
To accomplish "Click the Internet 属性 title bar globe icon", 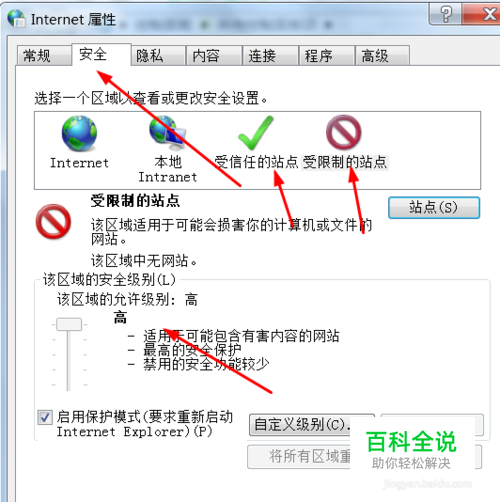I will (16, 19).
